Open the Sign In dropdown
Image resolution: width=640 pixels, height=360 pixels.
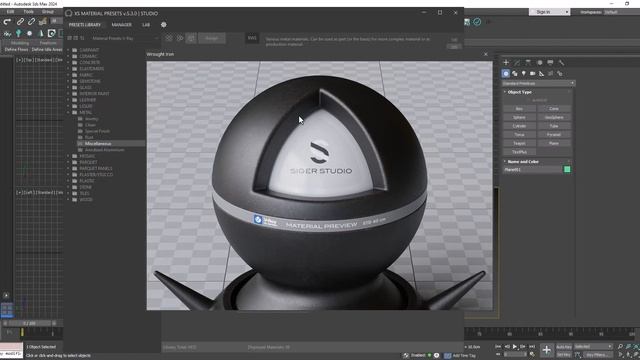(549, 12)
